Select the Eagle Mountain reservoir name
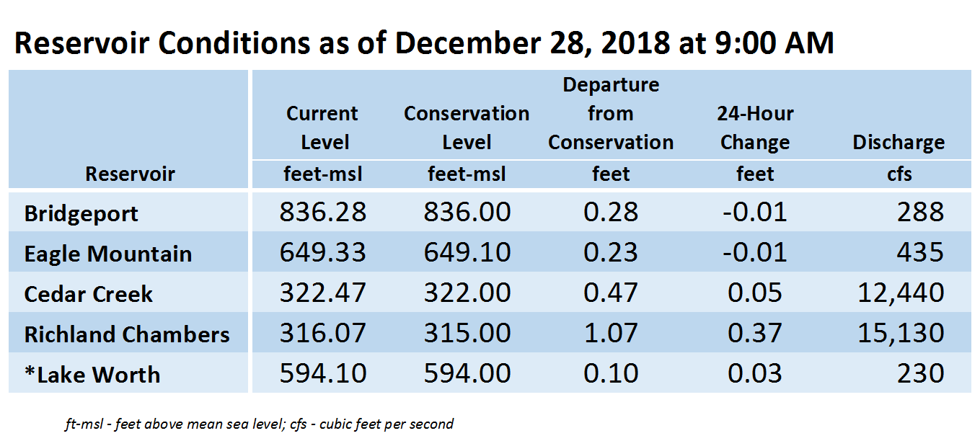 point(108,254)
